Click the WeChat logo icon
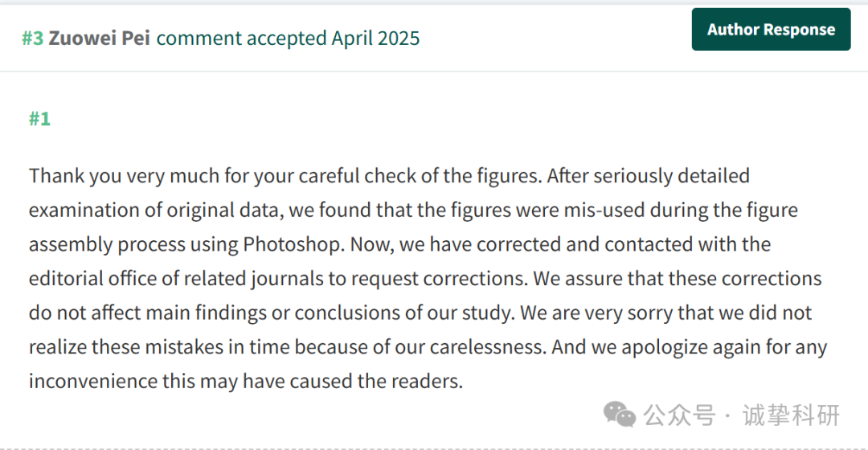The height and width of the screenshot is (450, 868). pyautogui.click(x=620, y=415)
